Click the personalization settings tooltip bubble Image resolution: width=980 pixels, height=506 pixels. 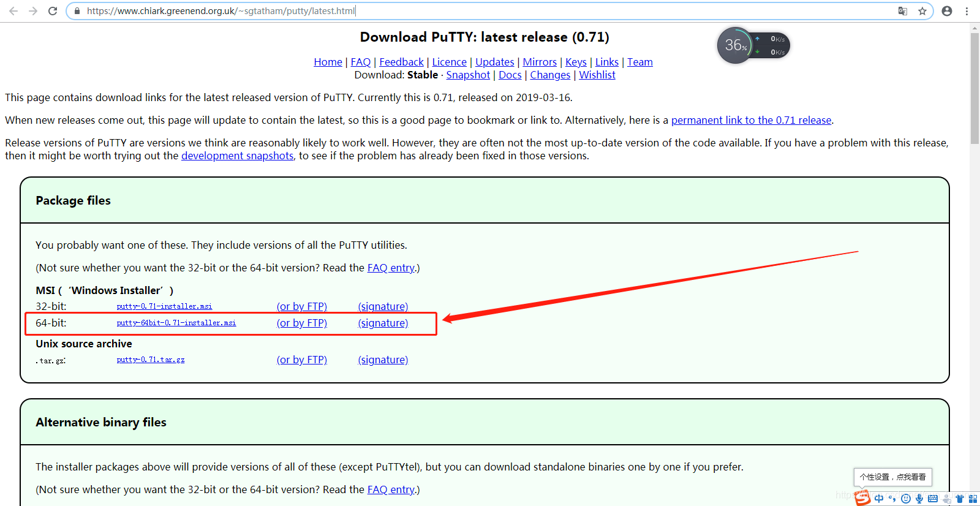893,477
